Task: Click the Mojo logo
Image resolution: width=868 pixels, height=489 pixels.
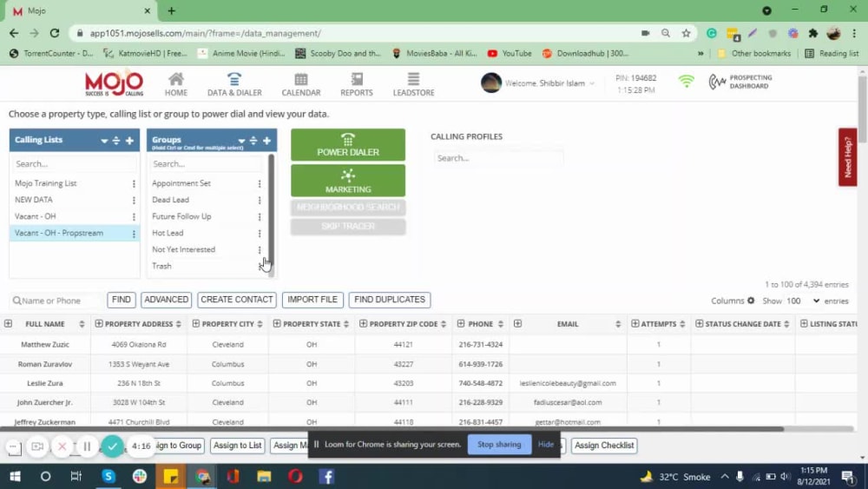Action: [114, 83]
